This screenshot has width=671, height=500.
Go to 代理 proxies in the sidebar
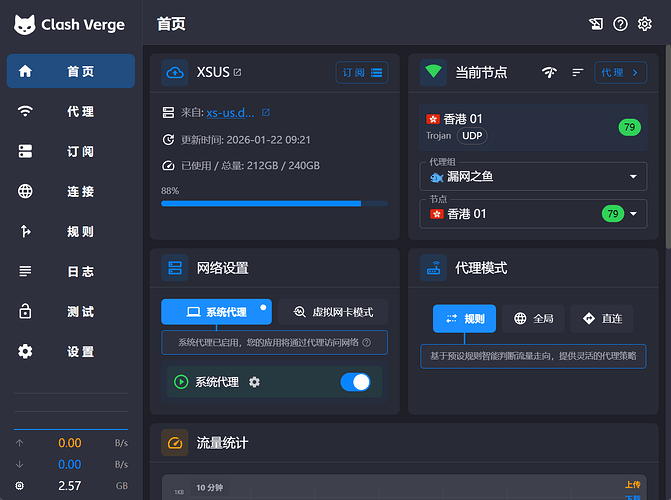click(x=71, y=111)
